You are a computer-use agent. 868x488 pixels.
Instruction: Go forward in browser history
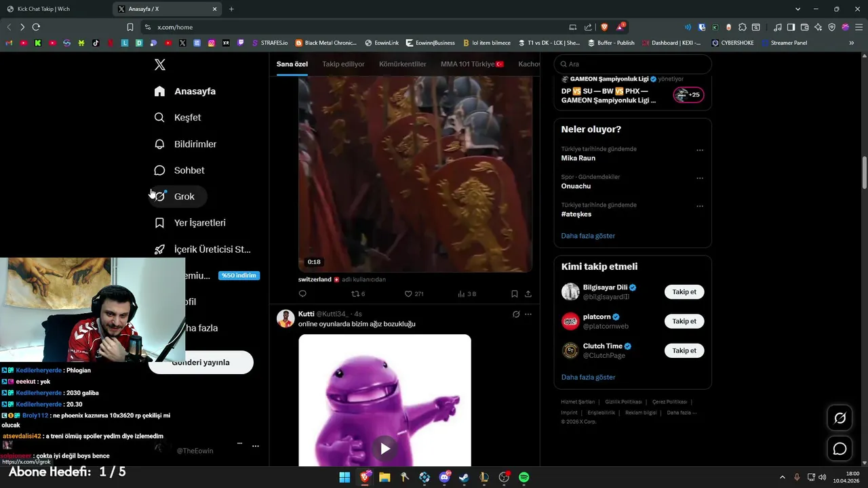pyautogui.click(x=22, y=27)
